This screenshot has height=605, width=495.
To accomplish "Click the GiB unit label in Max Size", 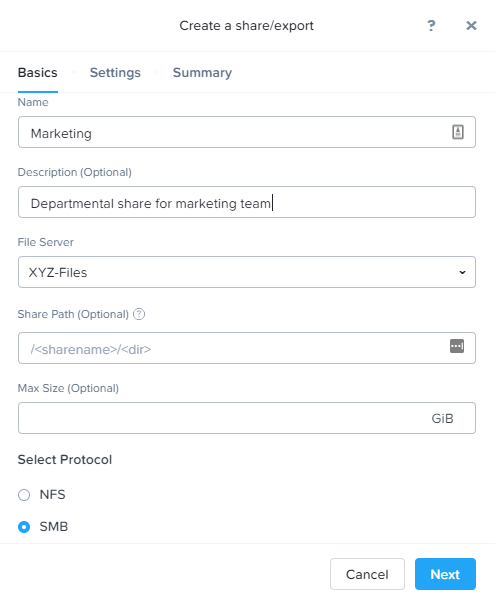I will click(442, 418).
